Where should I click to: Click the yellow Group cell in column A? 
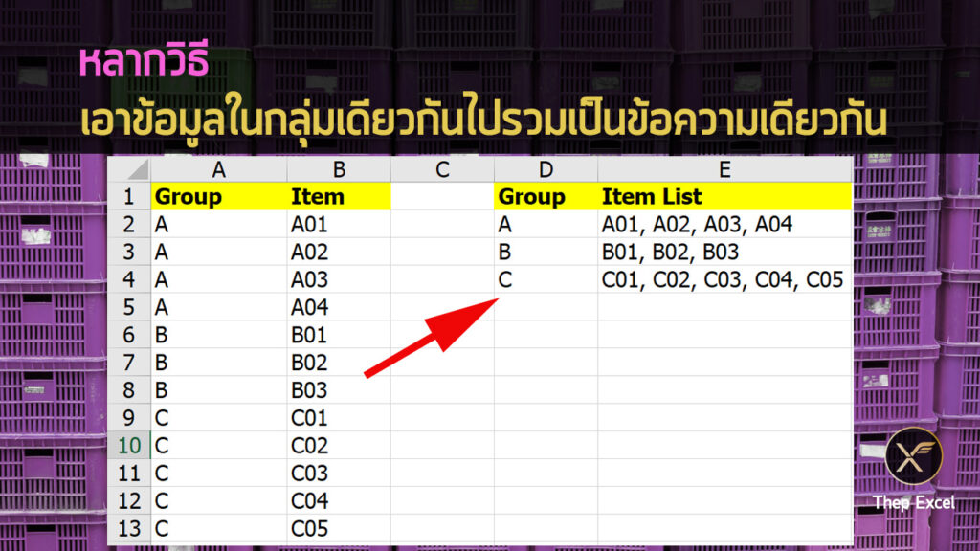218,198
